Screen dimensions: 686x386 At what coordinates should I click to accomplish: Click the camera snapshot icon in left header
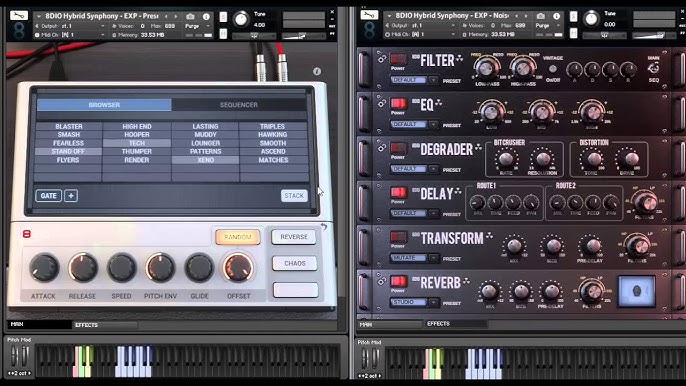(190, 16)
